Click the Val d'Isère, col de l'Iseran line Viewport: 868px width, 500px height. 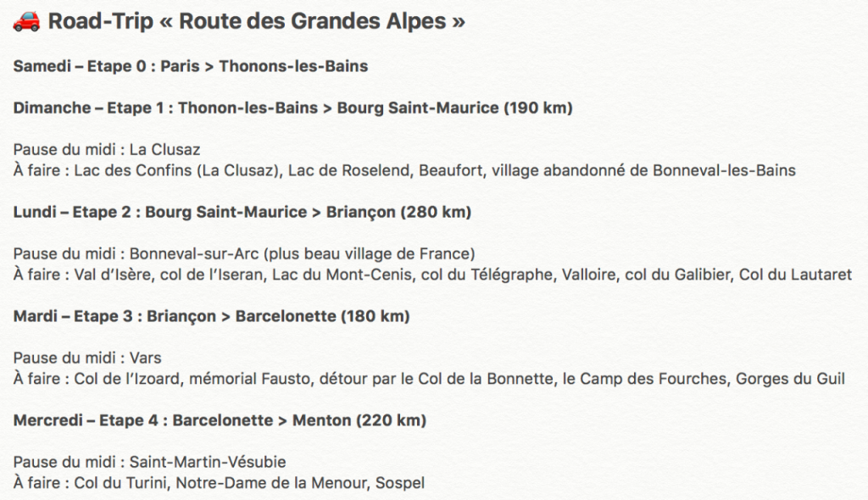click(432, 274)
